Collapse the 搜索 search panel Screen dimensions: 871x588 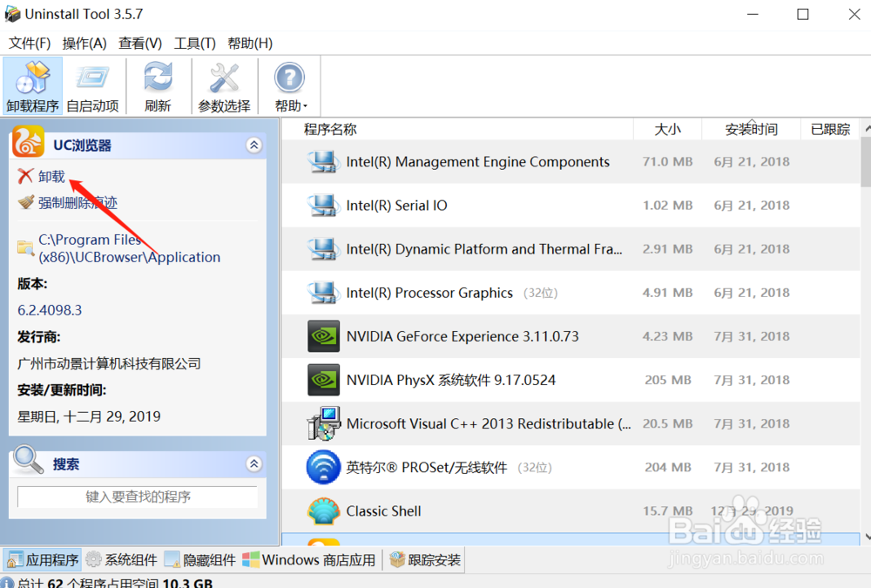pyautogui.click(x=253, y=463)
